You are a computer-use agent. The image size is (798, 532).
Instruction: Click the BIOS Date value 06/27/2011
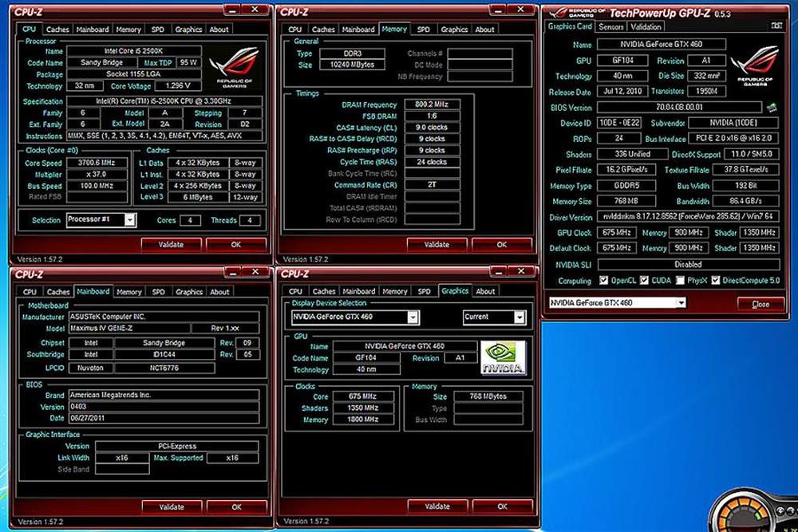coord(164,418)
